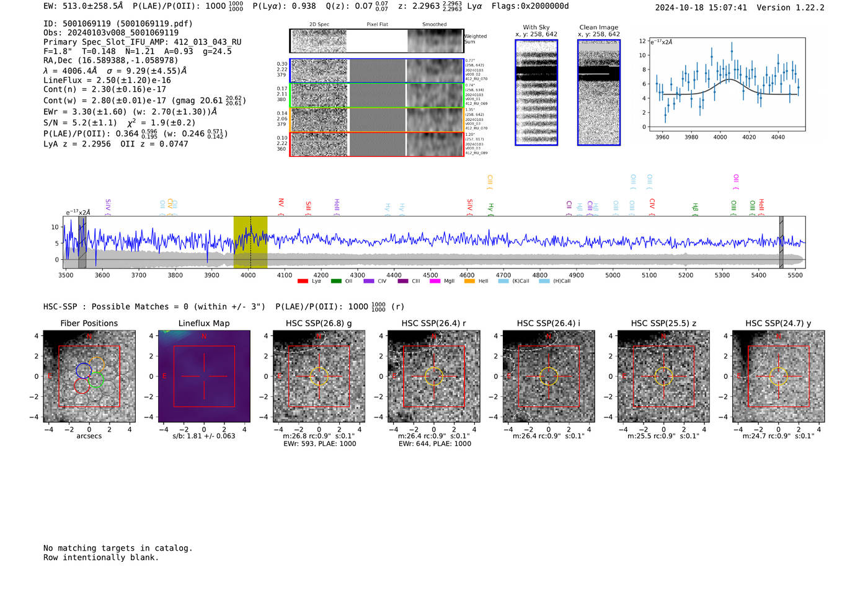
Task: Open the Lineflux Map panel
Action: point(204,376)
